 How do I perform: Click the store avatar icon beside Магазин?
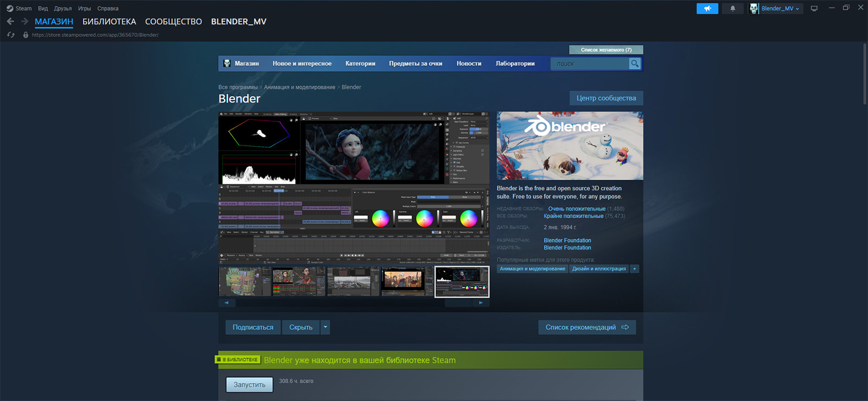[x=227, y=63]
